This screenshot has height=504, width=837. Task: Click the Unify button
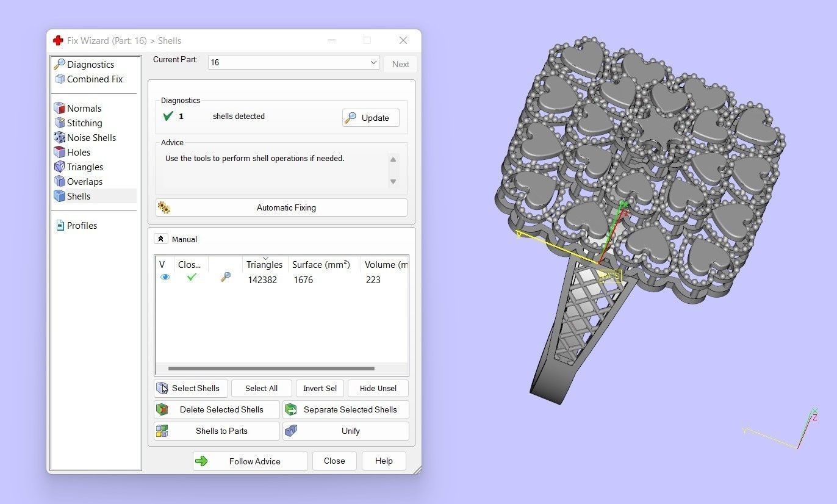tap(346, 431)
